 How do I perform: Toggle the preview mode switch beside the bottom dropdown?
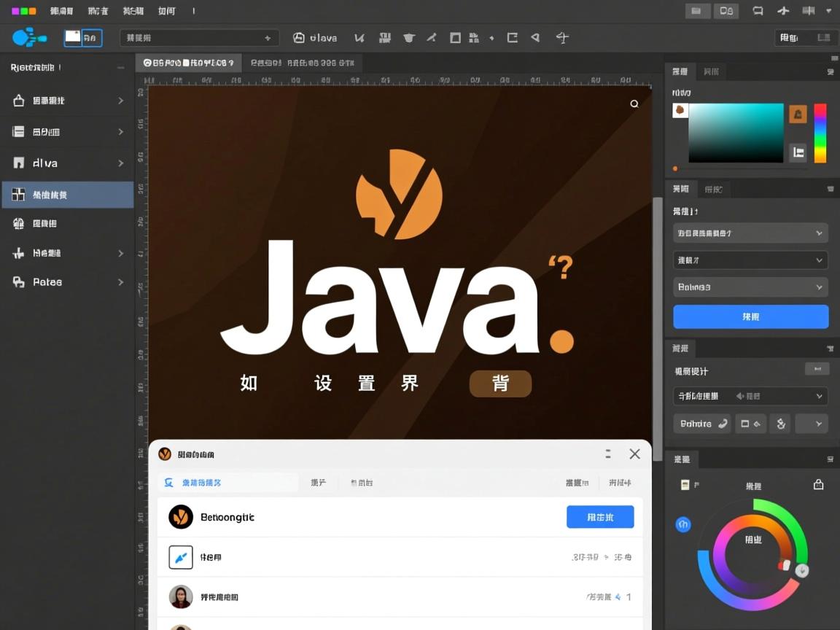[x=751, y=423]
